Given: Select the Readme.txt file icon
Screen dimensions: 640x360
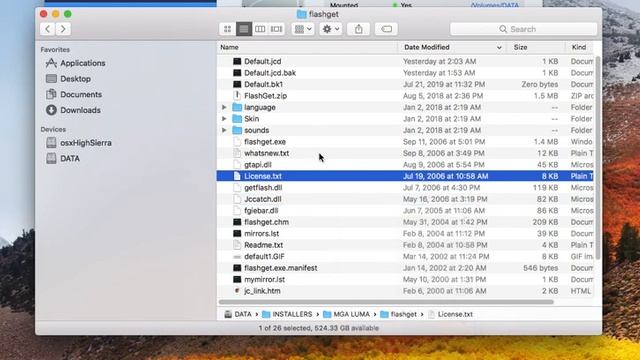Looking at the screenshot, I should 237,245.
